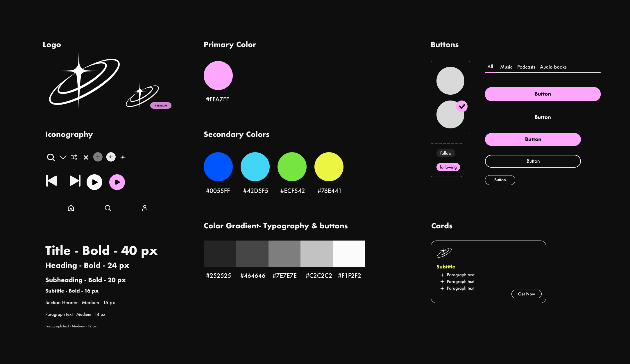This screenshot has height=364, width=630.
Task: Click the X close icon
Action: point(86,157)
